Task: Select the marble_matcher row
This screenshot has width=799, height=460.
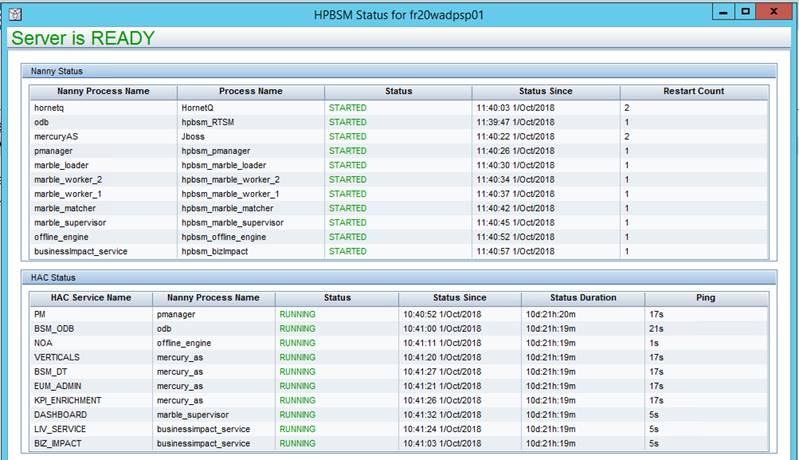Action: [x=399, y=208]
